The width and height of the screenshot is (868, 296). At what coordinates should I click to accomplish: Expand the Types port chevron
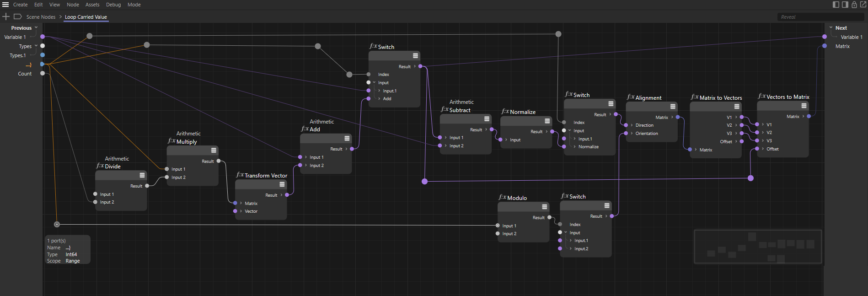[x=36, y=46]
